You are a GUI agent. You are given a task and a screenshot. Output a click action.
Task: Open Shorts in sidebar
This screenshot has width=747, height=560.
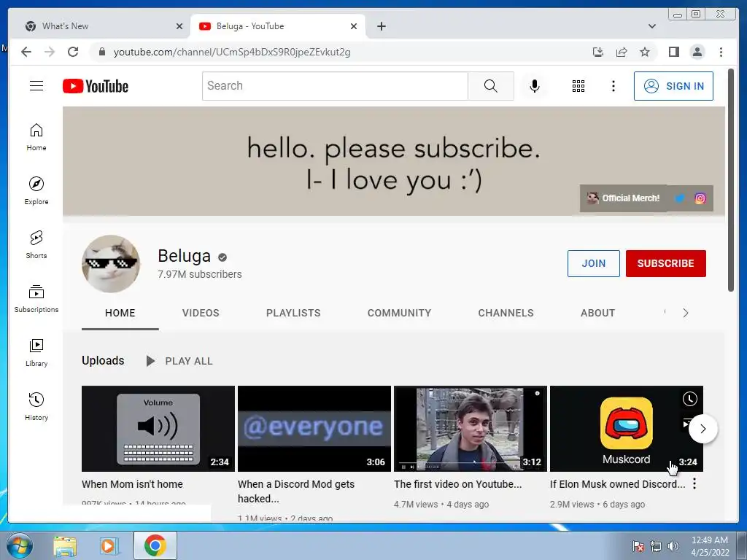tap(36, 245)
